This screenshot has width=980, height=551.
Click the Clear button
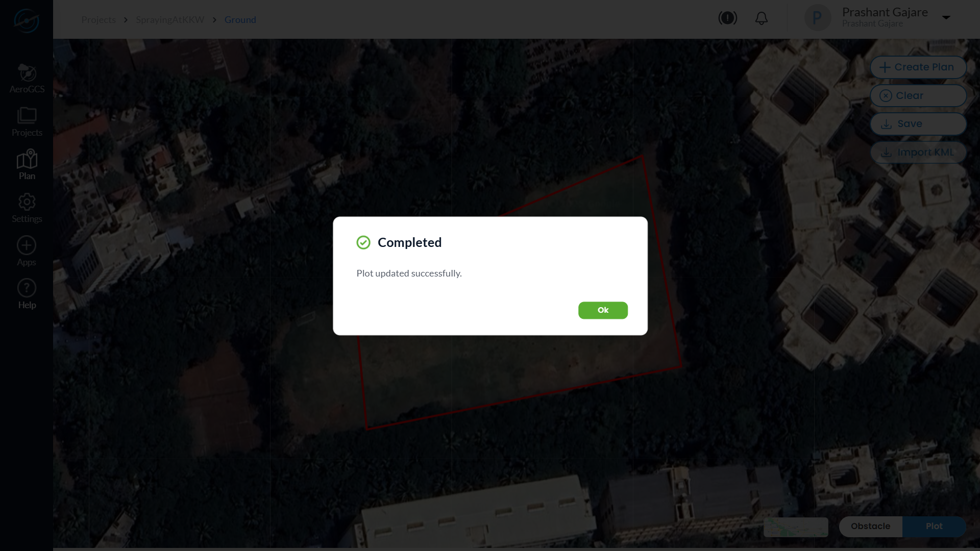coord(918,96)
